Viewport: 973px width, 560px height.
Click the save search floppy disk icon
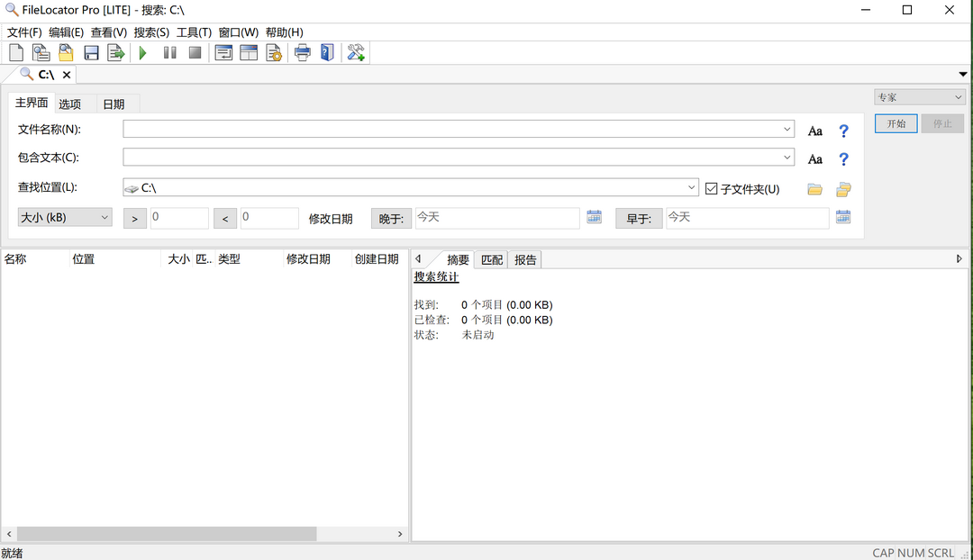(x=91, y=53)
